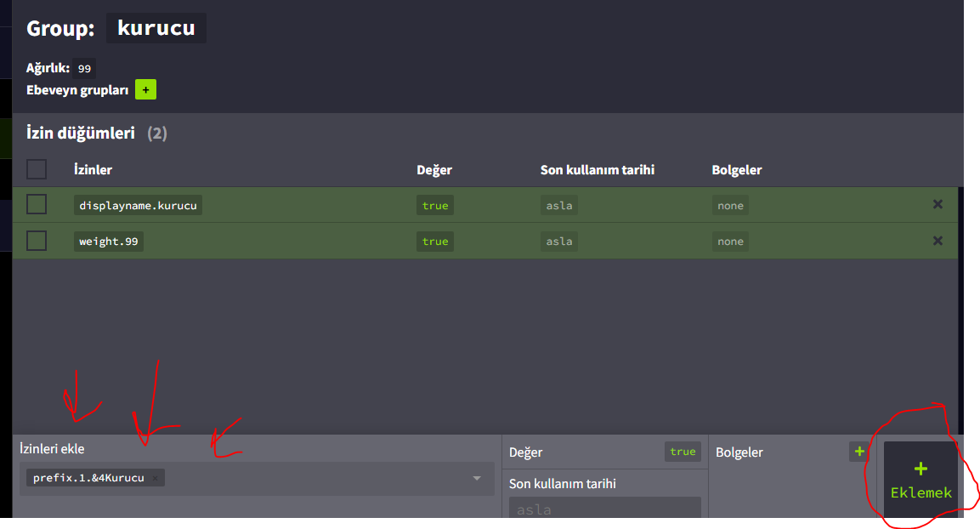Sort by the İzinler column header

[x=93, y=169]
